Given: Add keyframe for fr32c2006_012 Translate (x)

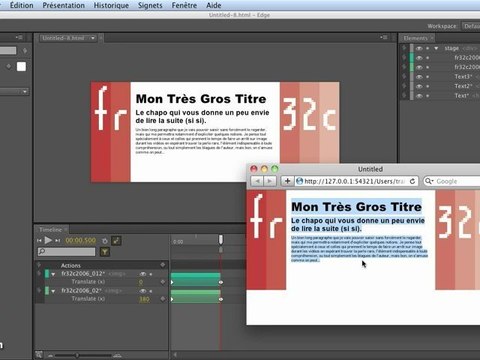Looking at the screenshot, I should coord(163,282).
